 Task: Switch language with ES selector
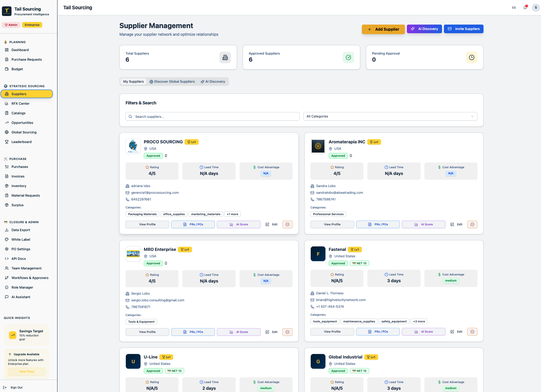(514, 8)
